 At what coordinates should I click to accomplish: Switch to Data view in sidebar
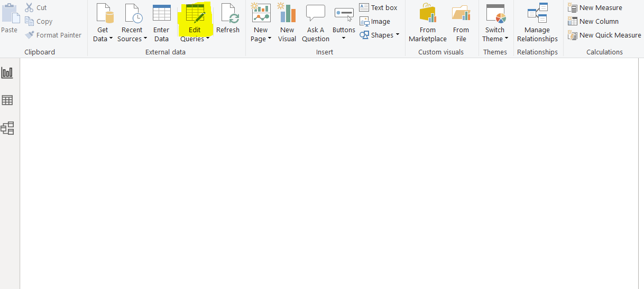pos(7,100)
